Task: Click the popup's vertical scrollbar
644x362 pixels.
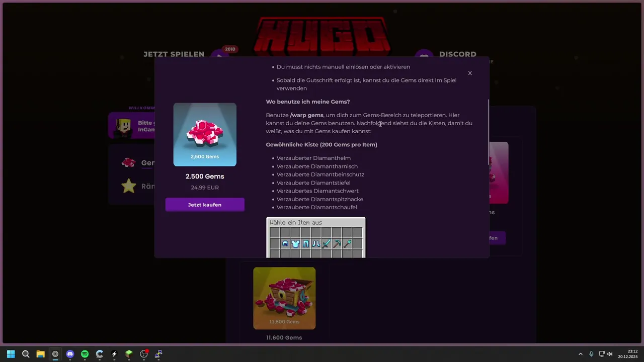Action: point(488,132)
